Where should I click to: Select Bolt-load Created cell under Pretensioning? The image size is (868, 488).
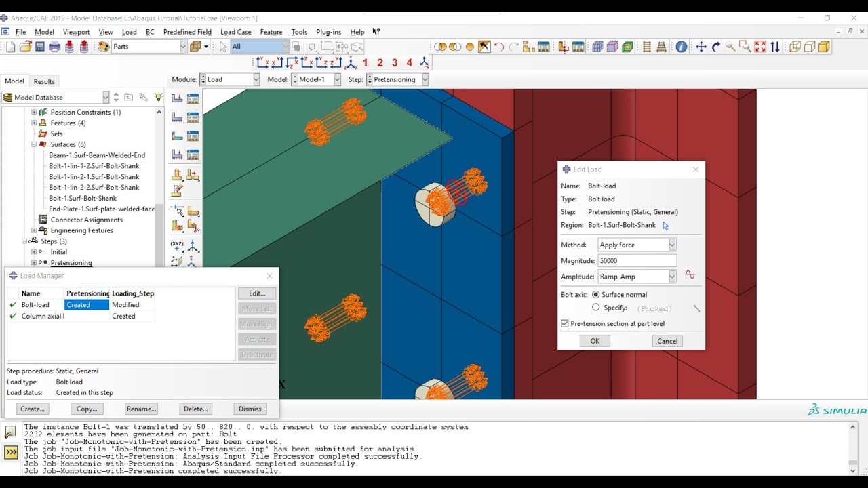click(87, 305)
